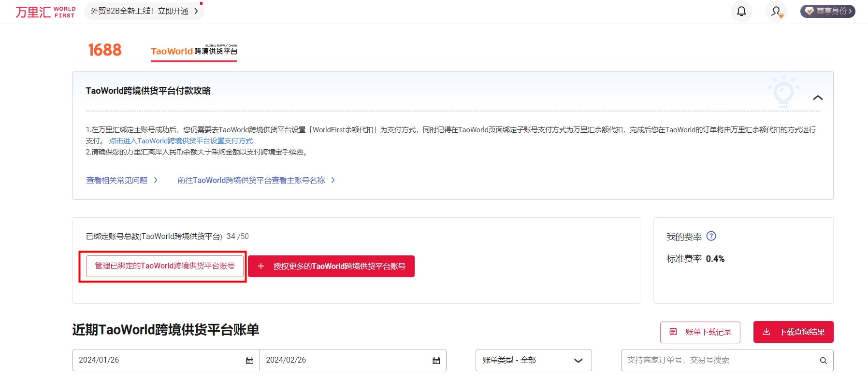The width and height of the screenshot is (868, 379).
Task: Open the 外贸B2B全新上线 banner arrow
Action: tap(196, 11)
